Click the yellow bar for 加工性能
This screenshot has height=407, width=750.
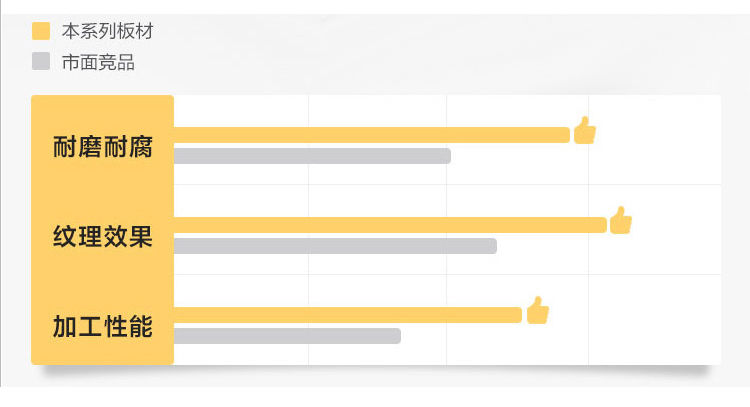348,315
